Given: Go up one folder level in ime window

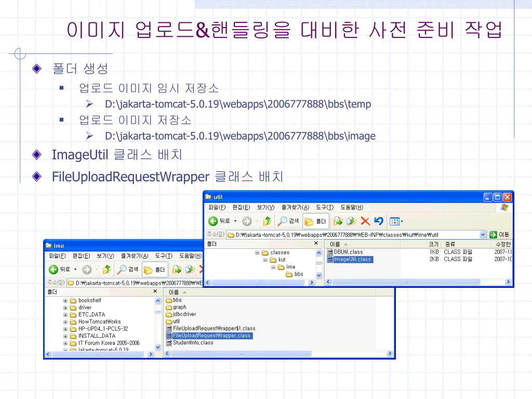Looking at the screenshot, I should click(107, 270).
